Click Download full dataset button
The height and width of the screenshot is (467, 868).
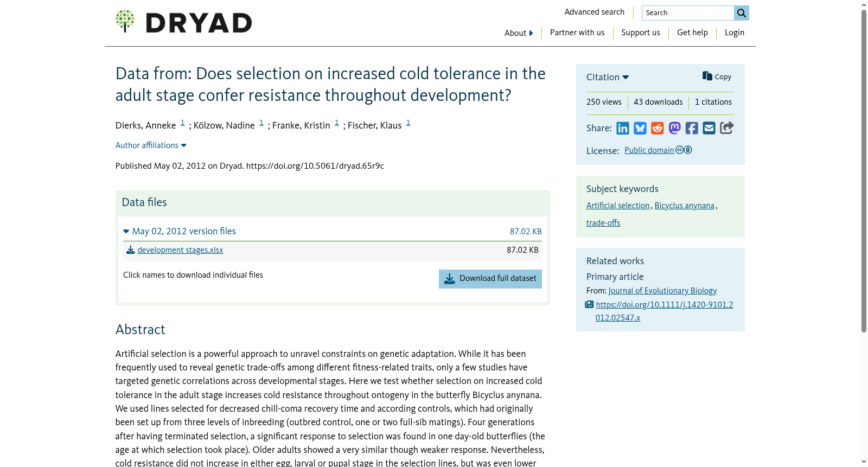point(490,279)
